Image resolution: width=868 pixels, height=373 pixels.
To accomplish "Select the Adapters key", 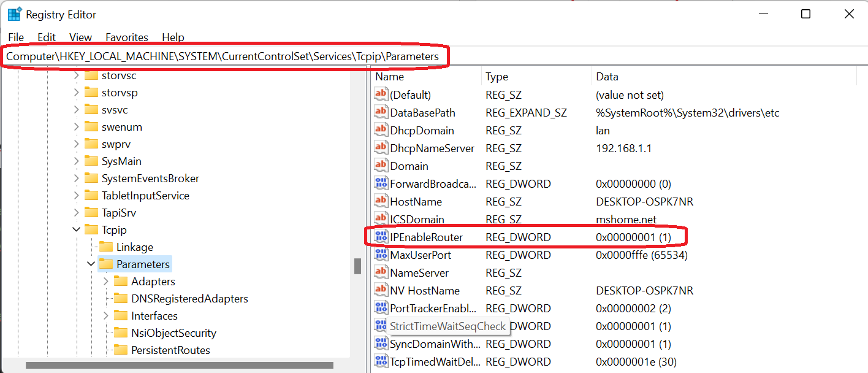I will coord(153,282).
